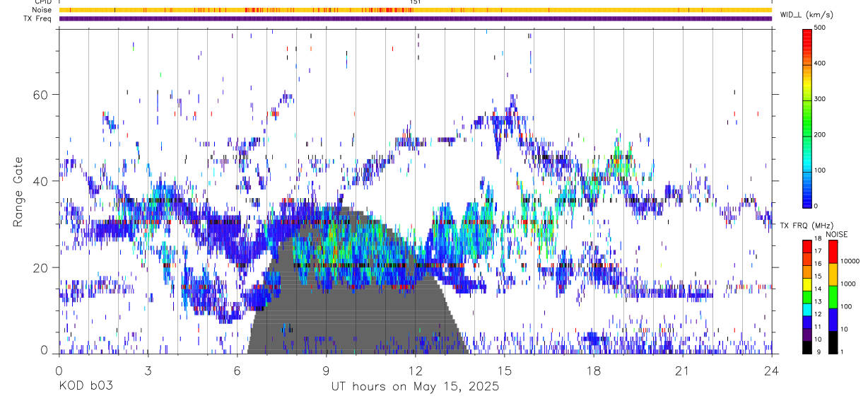Click the red top segment of the NOISE colorbar
Image resolution: width=868 pixels, height=401 pixels.
click(x=833, y=251)
